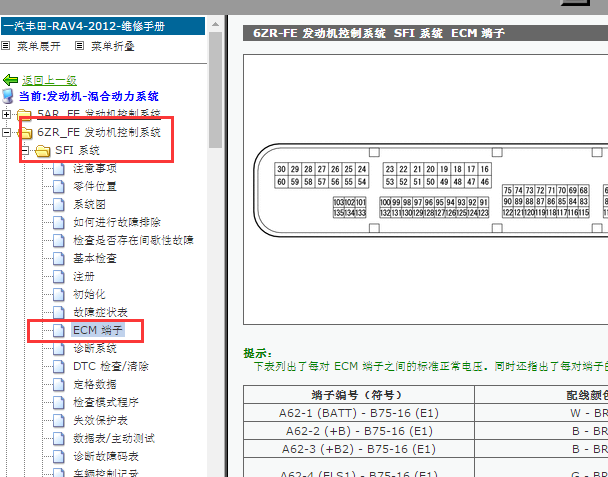Viewport: 608px width, 477px height.
Task: Select the 6ZR_FE 发动机控制系统 tree item
Action: (99, 132)
